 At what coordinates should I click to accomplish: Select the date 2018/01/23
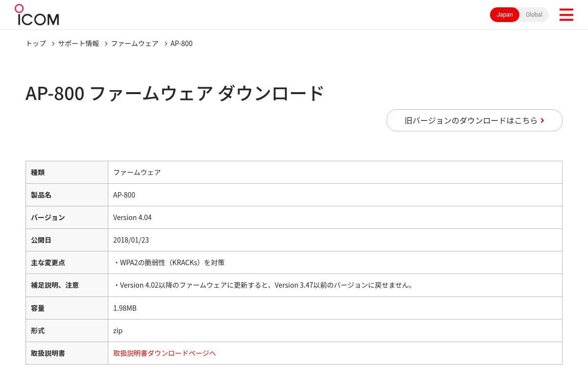(x=131, y=240)
